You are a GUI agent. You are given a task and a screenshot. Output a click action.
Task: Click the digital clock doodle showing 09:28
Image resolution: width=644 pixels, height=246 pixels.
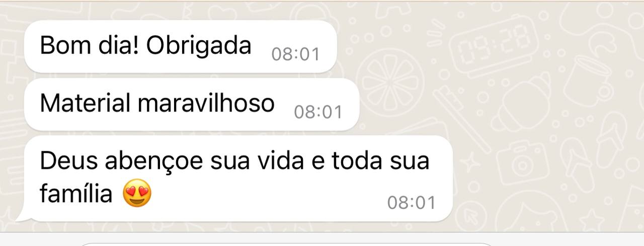[x=494, y=45]
